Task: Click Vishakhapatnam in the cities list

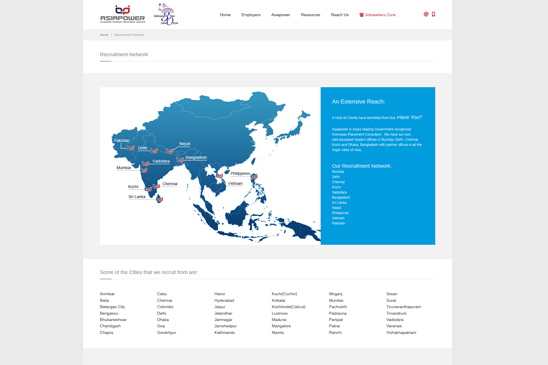Action: point(401,332)
